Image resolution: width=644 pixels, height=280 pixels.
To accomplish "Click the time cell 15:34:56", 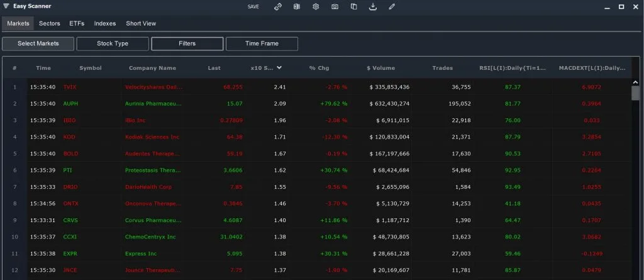I will pos(42,203).
